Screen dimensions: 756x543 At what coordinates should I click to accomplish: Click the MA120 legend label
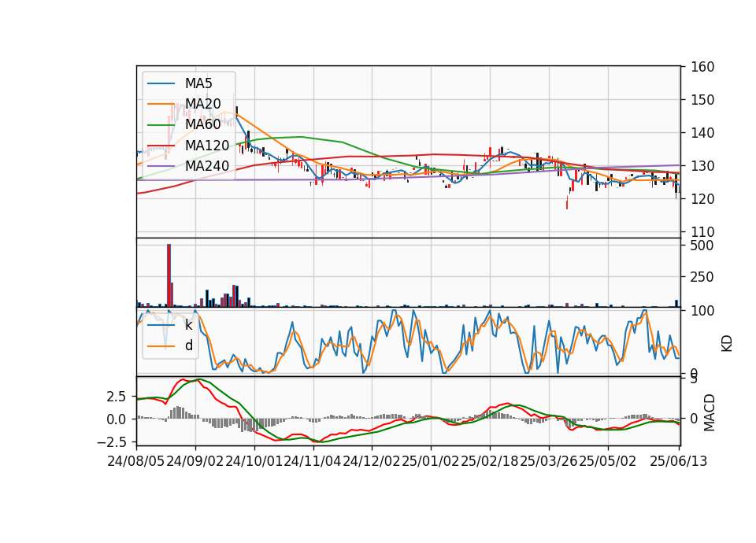pyautogui.click(x=207, y=145)
